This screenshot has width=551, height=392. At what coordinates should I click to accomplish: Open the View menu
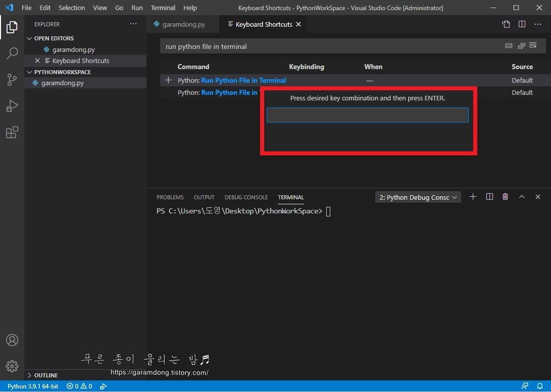100,8
